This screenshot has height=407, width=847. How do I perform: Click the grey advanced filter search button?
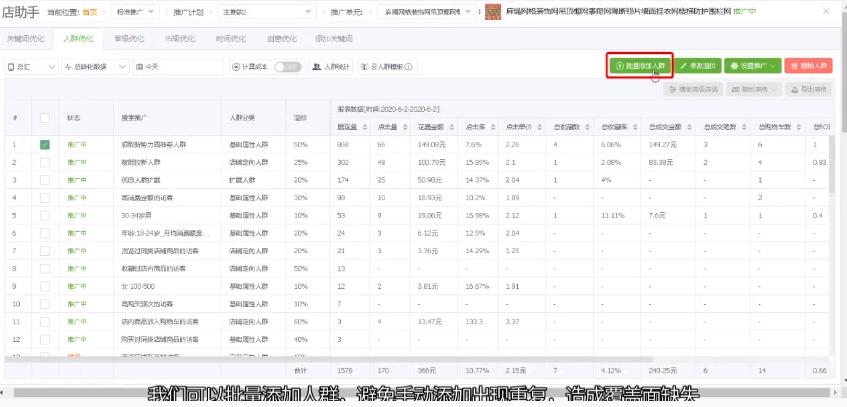tap(693, 90)
